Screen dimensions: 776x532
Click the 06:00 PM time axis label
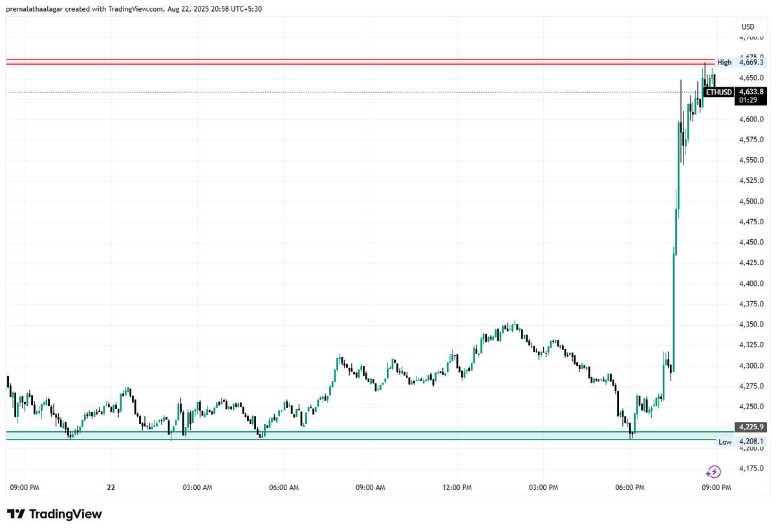(630, 488)
